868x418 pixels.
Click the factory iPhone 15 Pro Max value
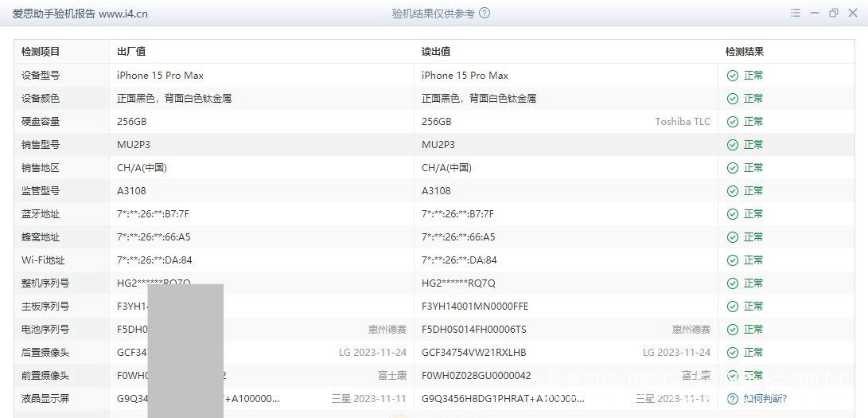click(x=160, y=76)
